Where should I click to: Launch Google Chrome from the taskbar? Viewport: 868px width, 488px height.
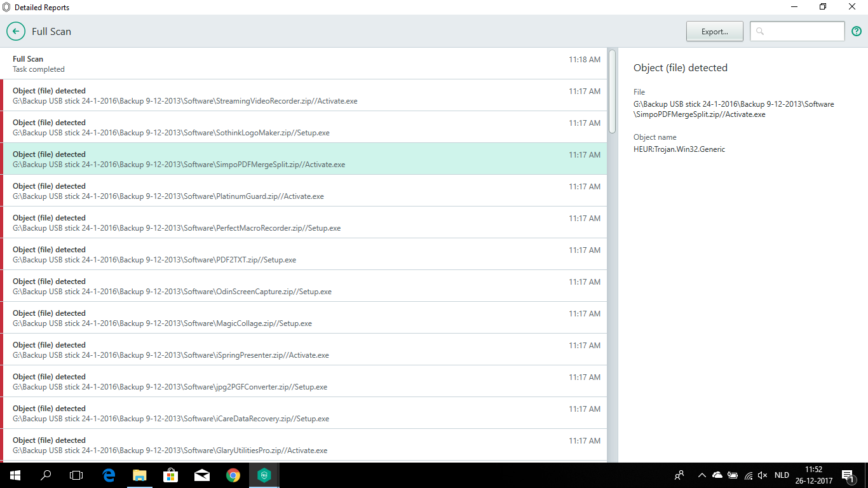(x=233, y=475)
